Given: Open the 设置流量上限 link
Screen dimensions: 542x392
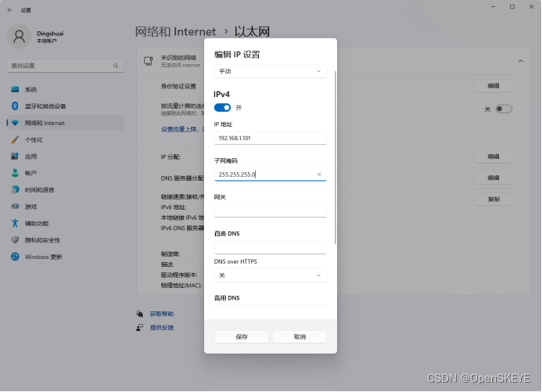Looking at the screenshot, I should click(x=182, y=129).
